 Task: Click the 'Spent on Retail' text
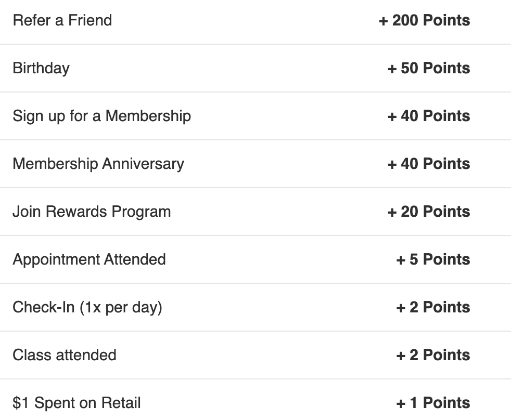pyautogui.click(x=85, y=403)
